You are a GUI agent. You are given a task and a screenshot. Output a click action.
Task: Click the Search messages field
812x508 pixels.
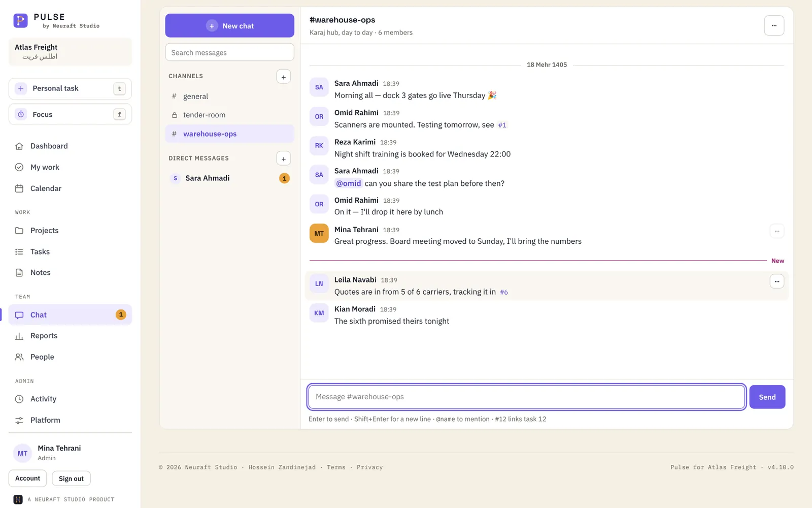click(229, 52)
